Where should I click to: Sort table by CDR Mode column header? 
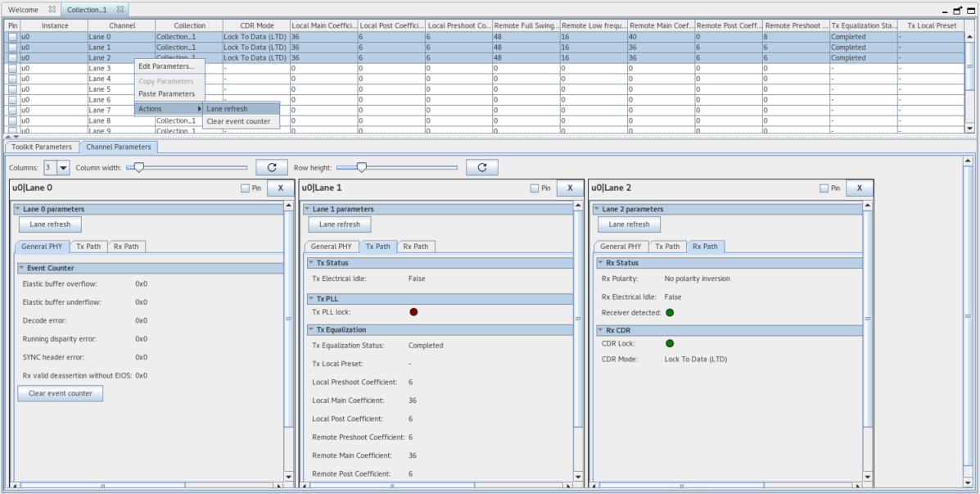click(255, 26)
